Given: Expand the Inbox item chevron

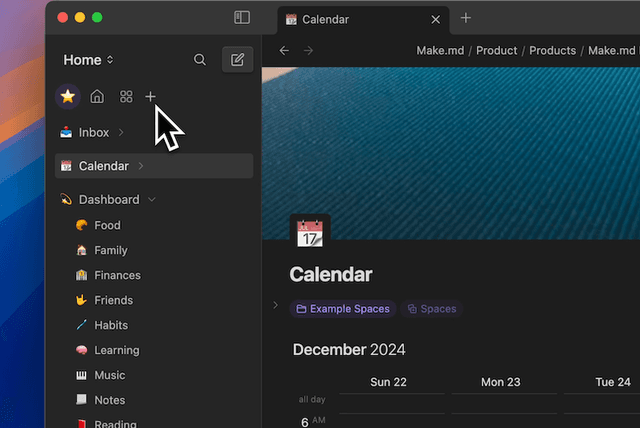Looking at the screenshot, I should 121,132.
